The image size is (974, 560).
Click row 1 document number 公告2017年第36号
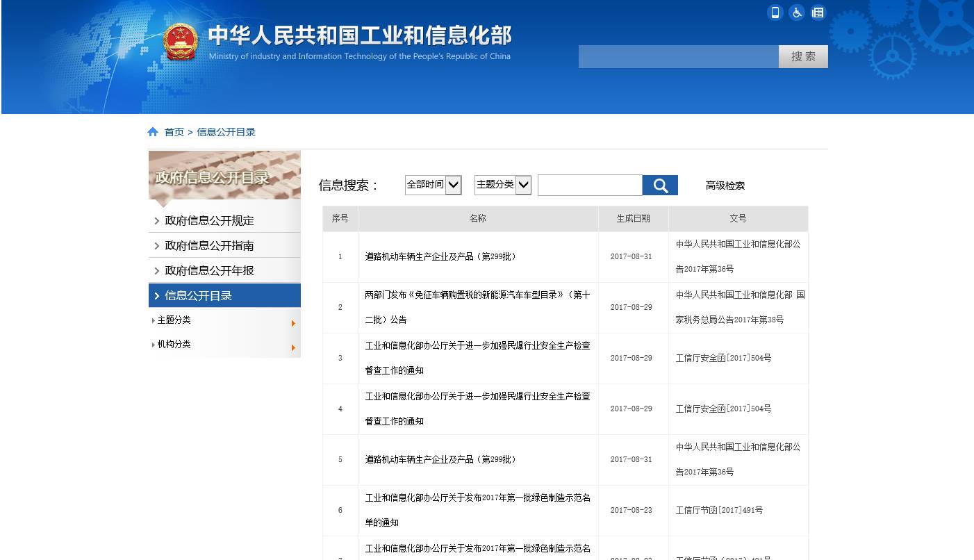(738, 256)
